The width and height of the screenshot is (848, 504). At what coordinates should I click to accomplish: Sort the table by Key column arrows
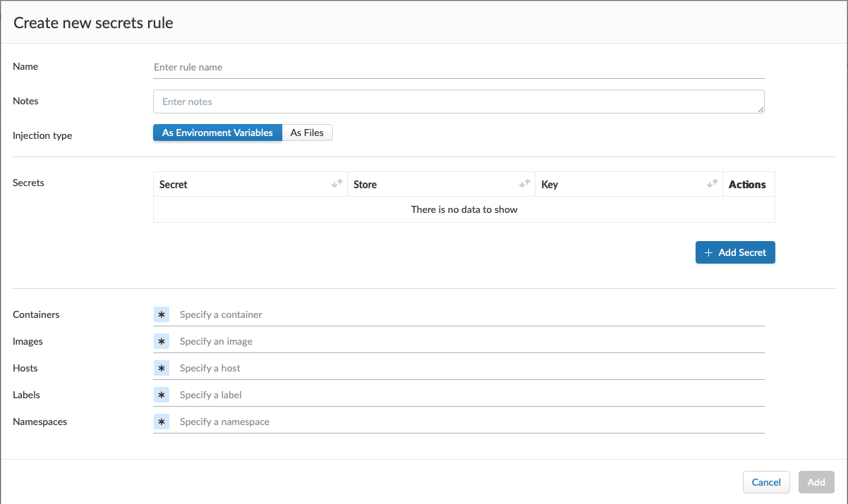[712, 184]
